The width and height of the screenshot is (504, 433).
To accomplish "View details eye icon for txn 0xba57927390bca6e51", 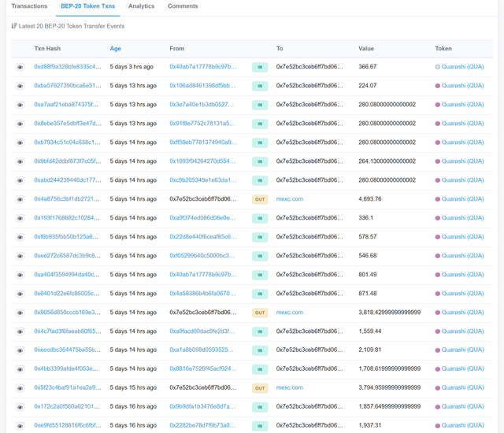I will pos(20,86).
